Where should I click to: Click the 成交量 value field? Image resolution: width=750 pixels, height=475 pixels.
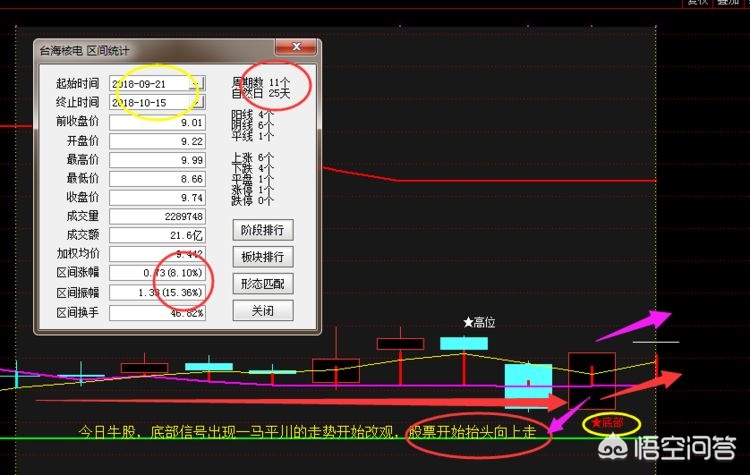pyautogui.click(x=157, y=216)
